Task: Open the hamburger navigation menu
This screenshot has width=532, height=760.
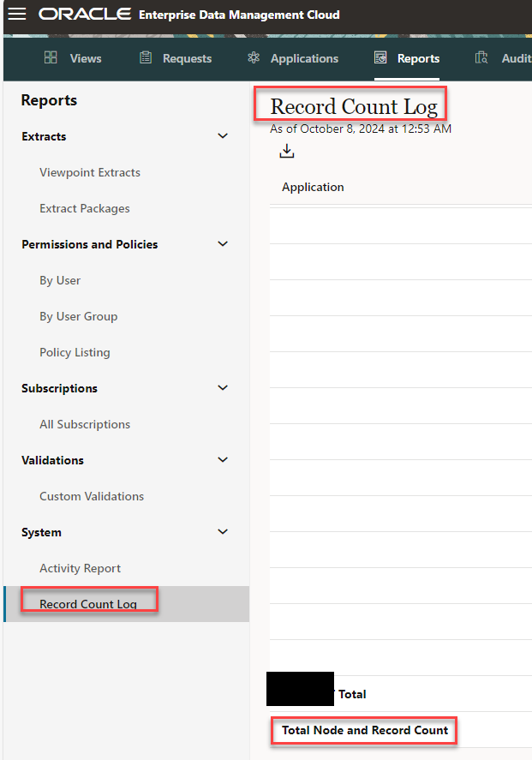Action: [x=16, y=14]
